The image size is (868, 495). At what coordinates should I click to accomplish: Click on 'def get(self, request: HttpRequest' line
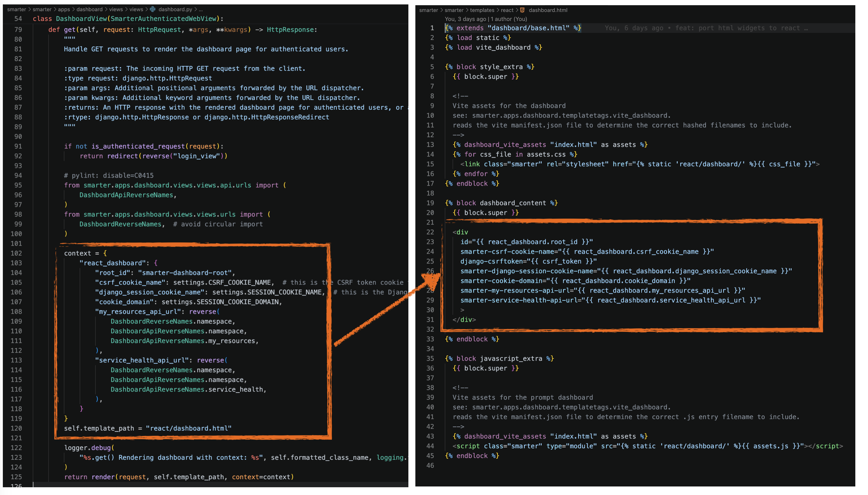pos(183,29)
